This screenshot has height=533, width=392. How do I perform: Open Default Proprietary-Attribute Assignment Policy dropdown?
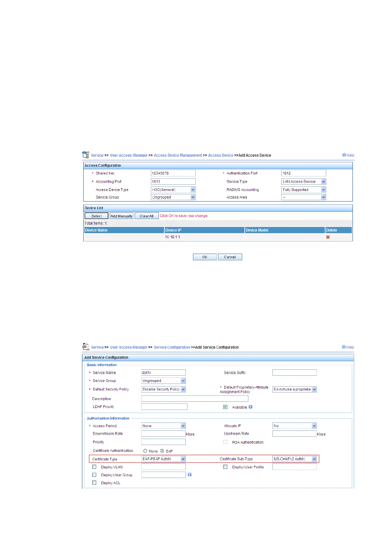(295, 390)
